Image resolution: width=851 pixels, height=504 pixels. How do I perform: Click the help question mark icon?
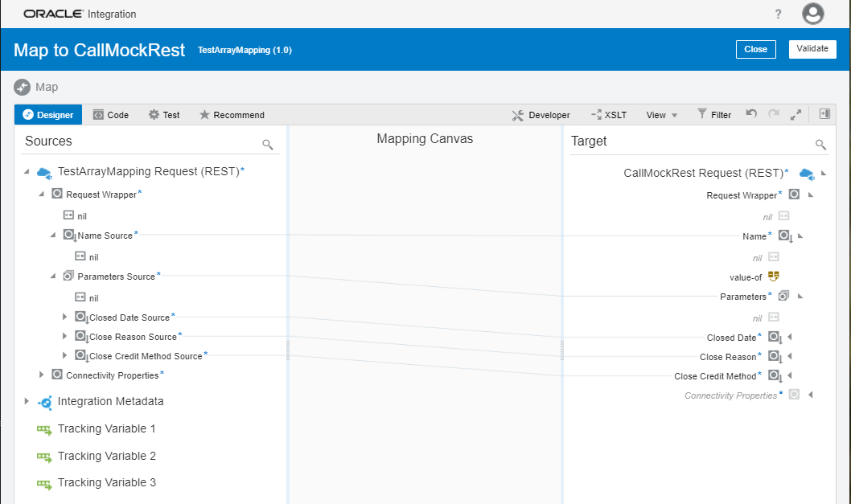[x=778, y=14]
